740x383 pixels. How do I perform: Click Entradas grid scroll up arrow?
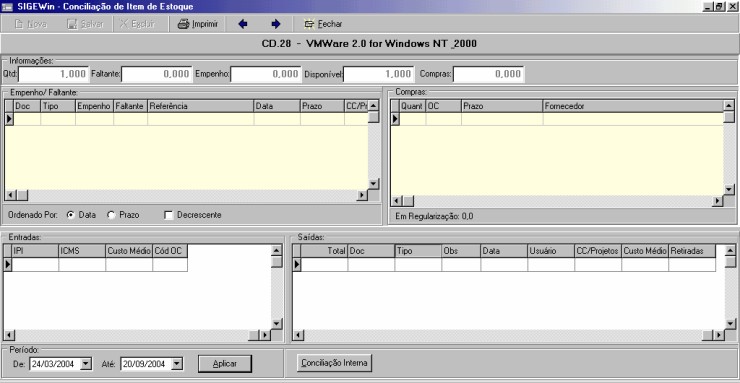277,250
